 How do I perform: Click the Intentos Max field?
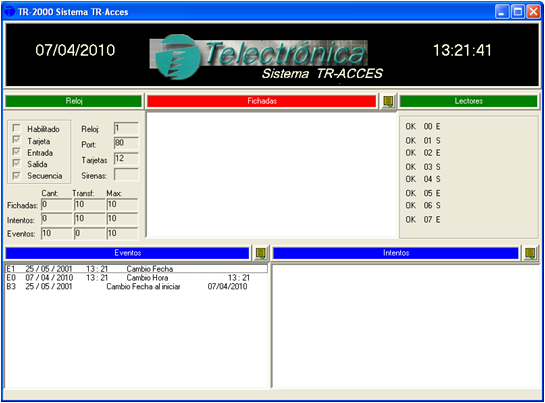click(122, 219)
